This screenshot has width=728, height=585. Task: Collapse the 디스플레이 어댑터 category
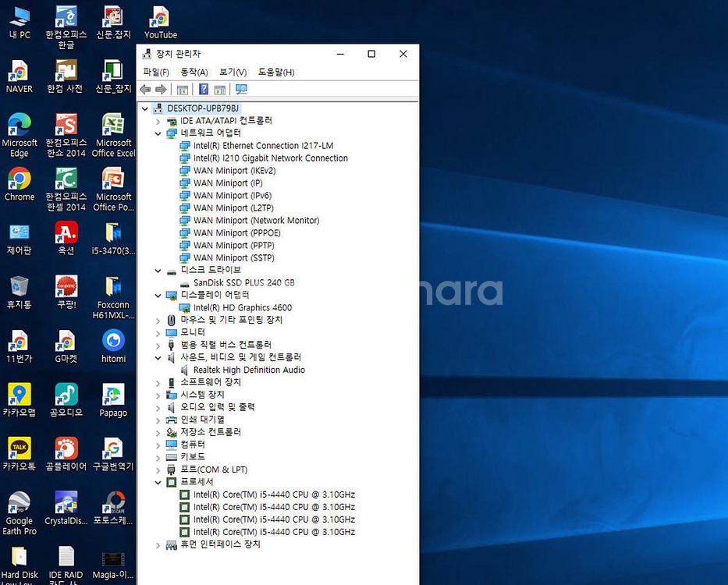[158, 296]
